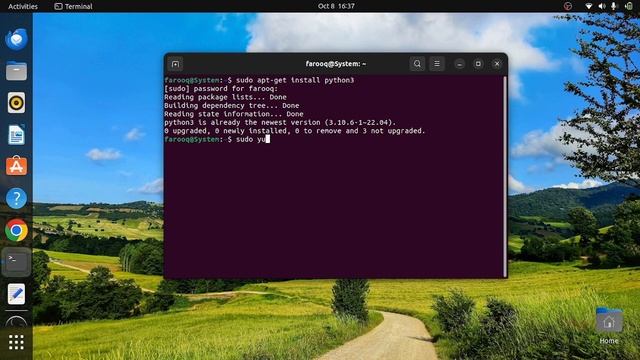Screen dimensions: 640x360
Task: Open the battery power status icon
Action: (x=629, y=6)
